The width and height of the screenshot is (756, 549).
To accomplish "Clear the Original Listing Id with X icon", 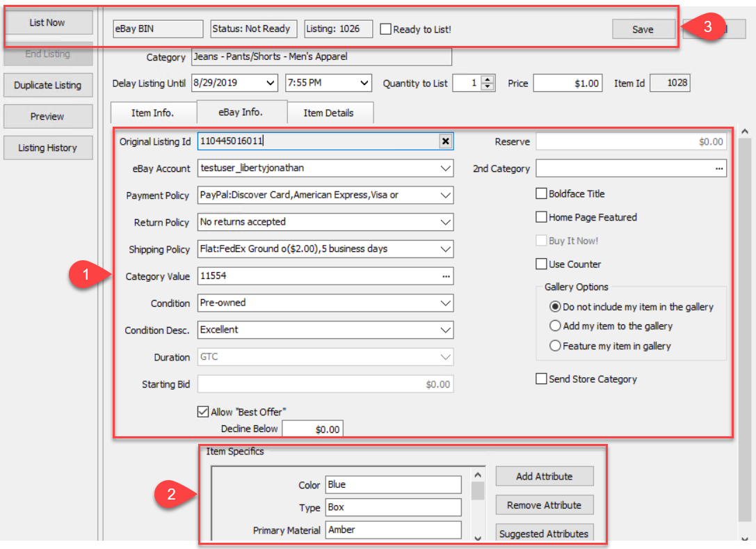I will pyautogui.click(x=446, y=141).
